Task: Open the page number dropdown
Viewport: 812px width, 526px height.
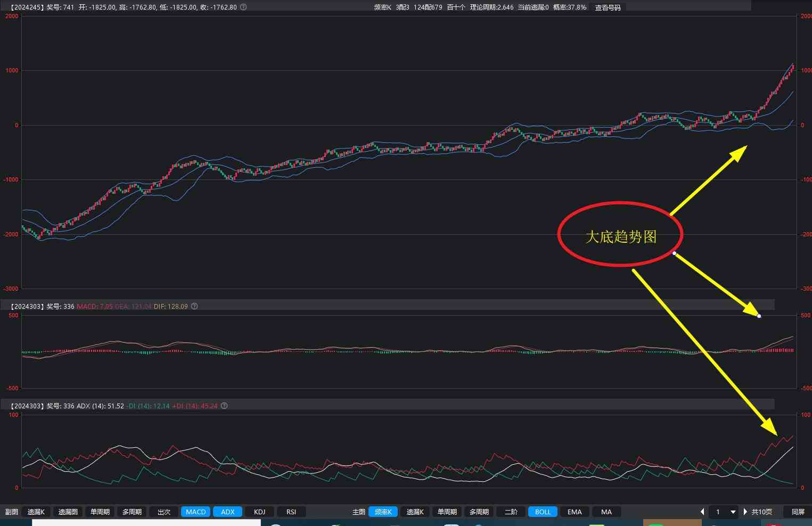Action: [x=733, y=512]
